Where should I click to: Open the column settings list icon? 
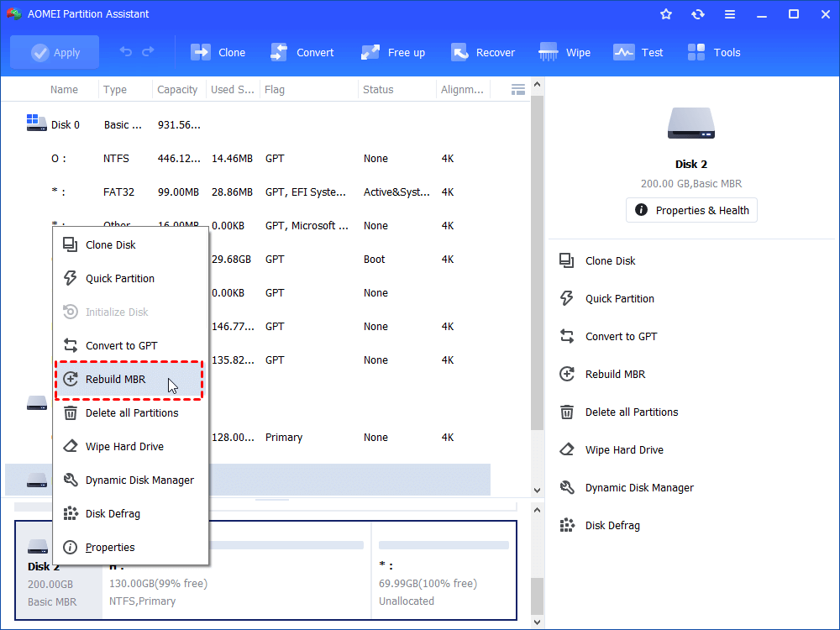point(518,90)
